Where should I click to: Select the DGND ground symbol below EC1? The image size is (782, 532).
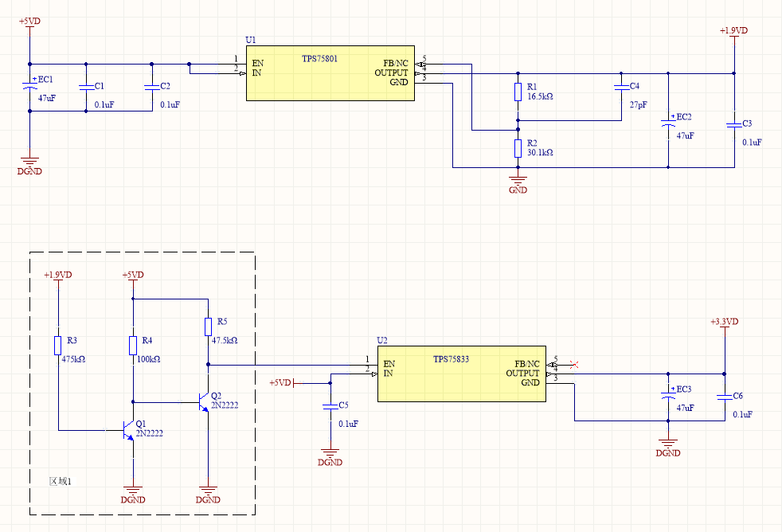coord(29,166)
